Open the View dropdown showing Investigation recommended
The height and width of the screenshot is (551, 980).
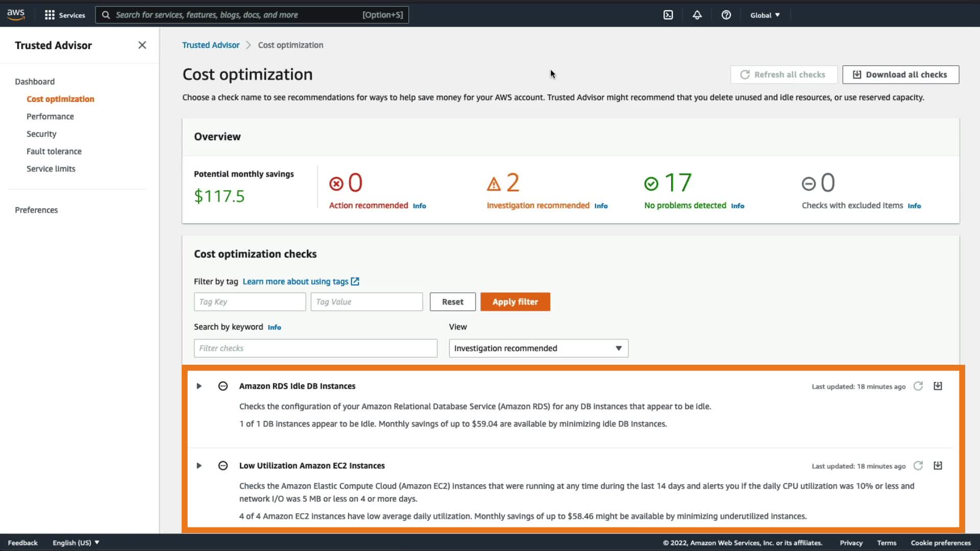tap(538, 348)
